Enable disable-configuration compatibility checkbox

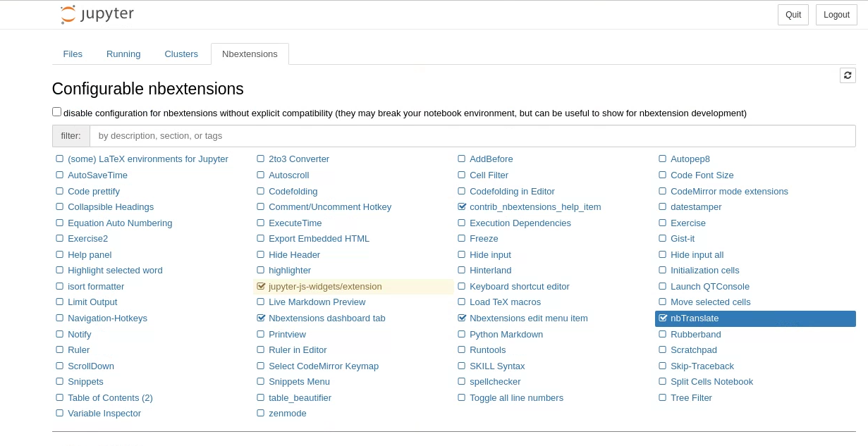click(56, 112)
